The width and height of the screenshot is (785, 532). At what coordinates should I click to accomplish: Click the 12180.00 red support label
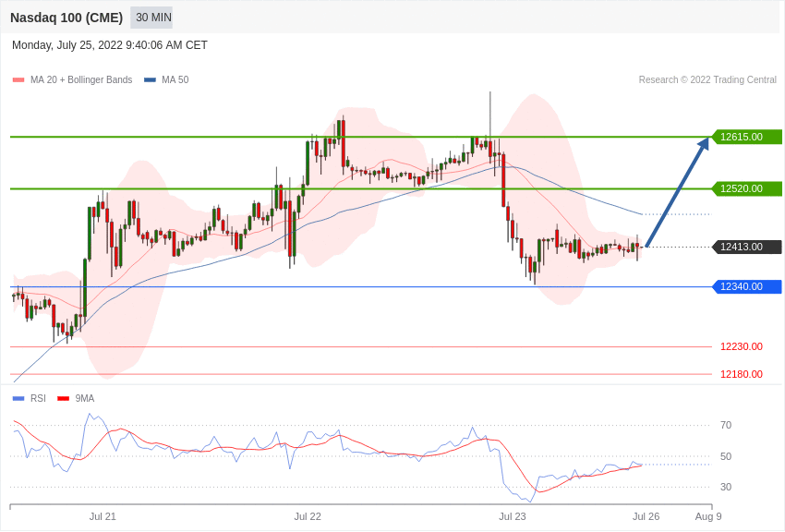tap(742, 374)
